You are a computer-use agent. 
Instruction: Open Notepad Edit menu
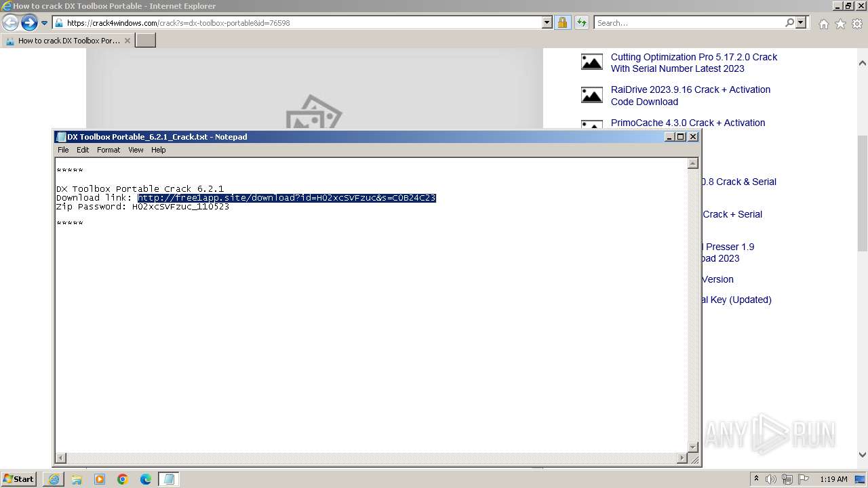pos(83,150)
